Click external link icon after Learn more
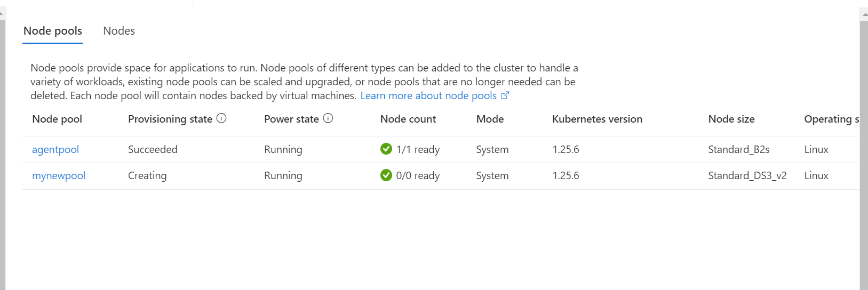The height and width of the screenshot is (290, 868). coord(505,95)
